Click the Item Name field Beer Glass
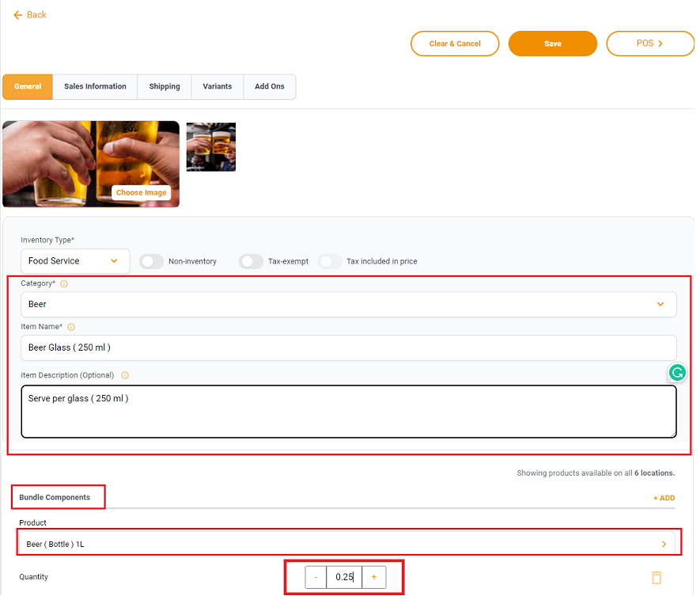This screenshot has height=596, width=700. coord(349,348)
